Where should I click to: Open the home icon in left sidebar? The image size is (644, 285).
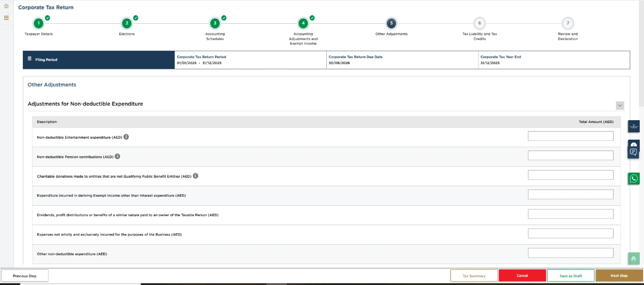pos(6,6)
